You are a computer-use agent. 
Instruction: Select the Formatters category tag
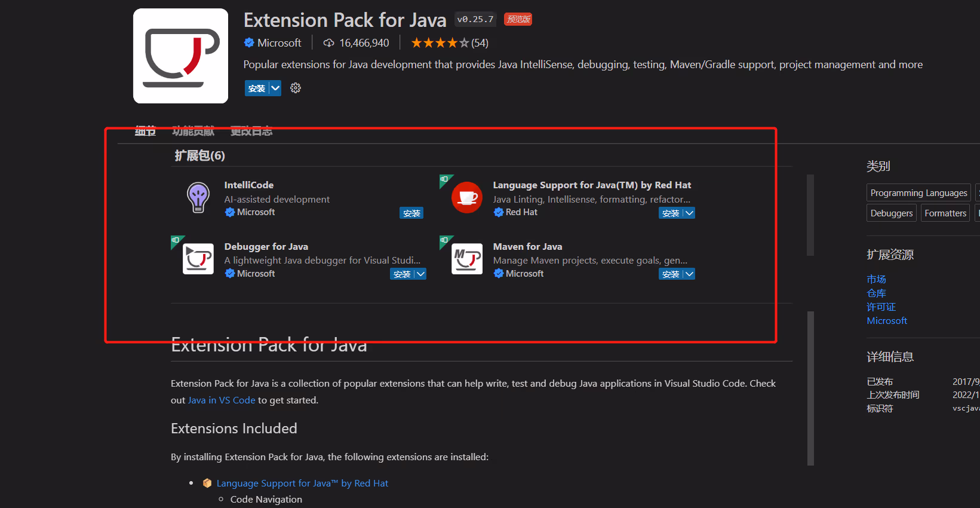tap(945, 213)
